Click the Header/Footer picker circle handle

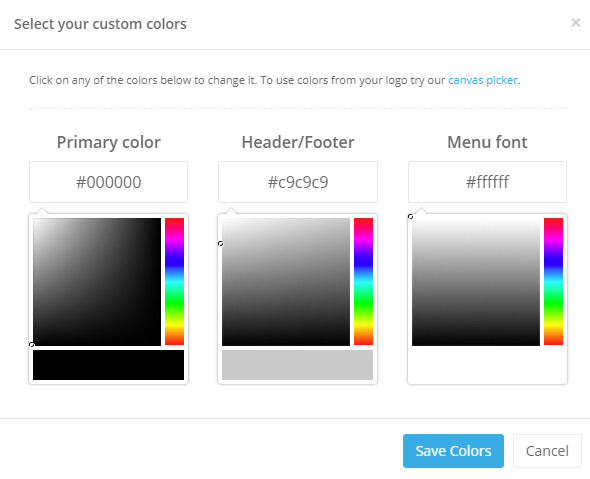pyautogui.click(x=220, y=244)
